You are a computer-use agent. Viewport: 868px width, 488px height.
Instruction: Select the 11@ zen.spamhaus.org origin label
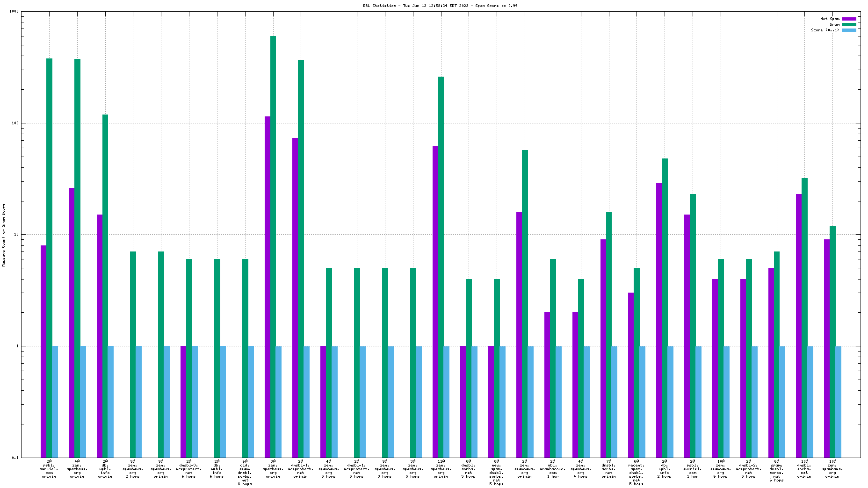pyautogui.click(x=441, y=469)
